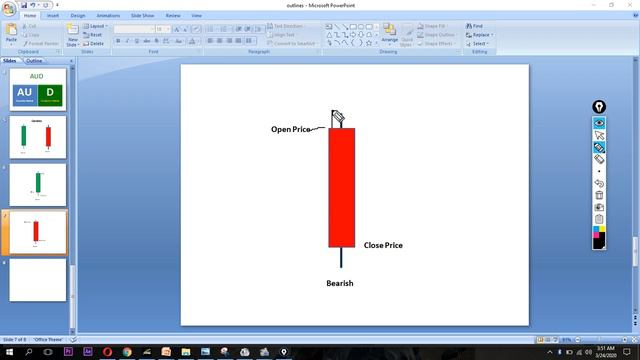Open Shape Fill options
Image resolution: width=640 pixels, height=360 pixels.
pos(433,26)
